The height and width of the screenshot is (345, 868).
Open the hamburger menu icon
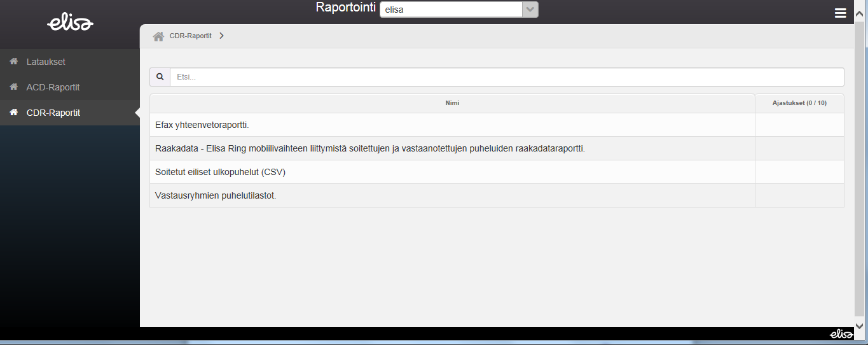(841, 13)
